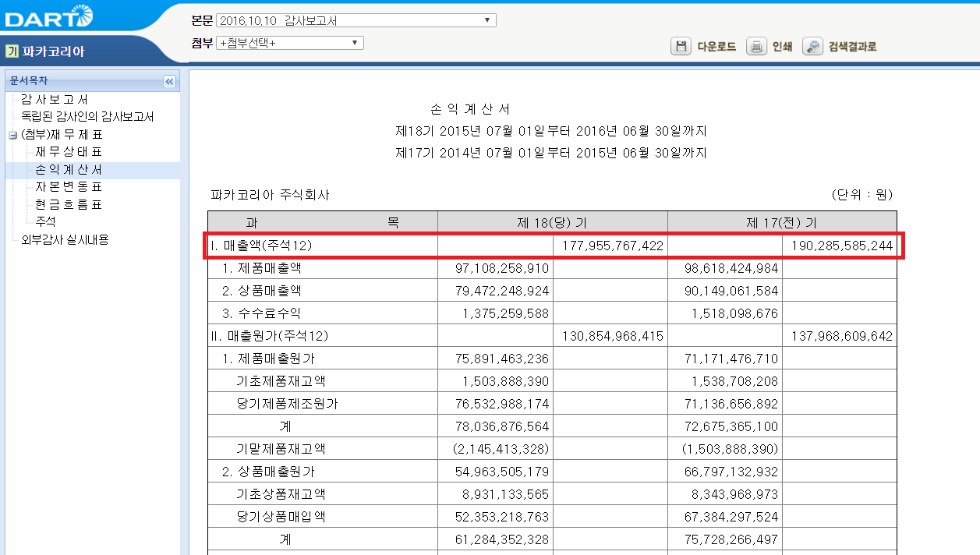Select 외부감사 실시내용 tree item

tap(65, 239)
